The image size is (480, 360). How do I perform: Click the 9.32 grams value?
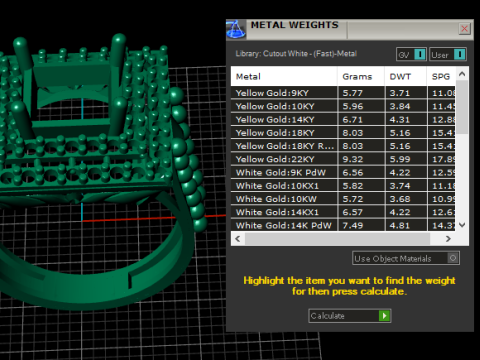click(352, 159)
